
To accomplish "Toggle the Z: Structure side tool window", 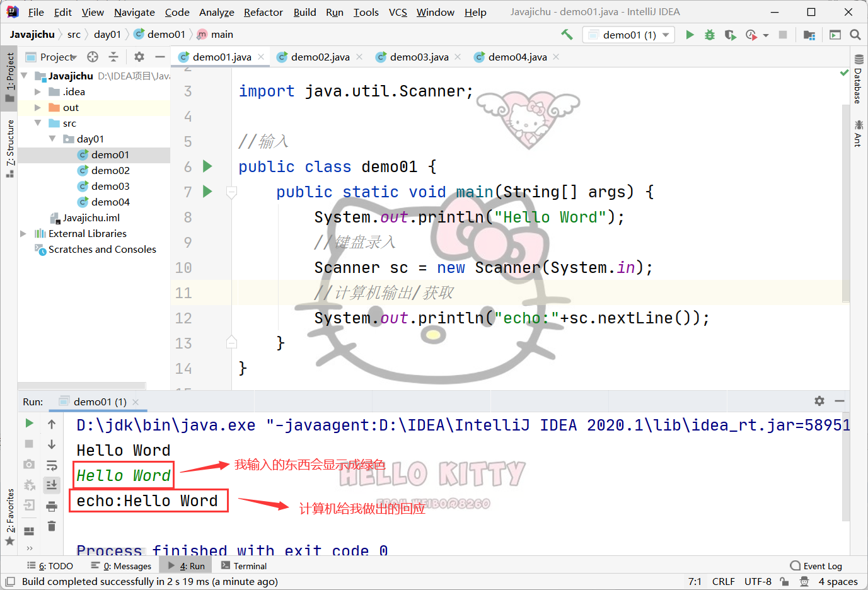I will pos(9,148).
